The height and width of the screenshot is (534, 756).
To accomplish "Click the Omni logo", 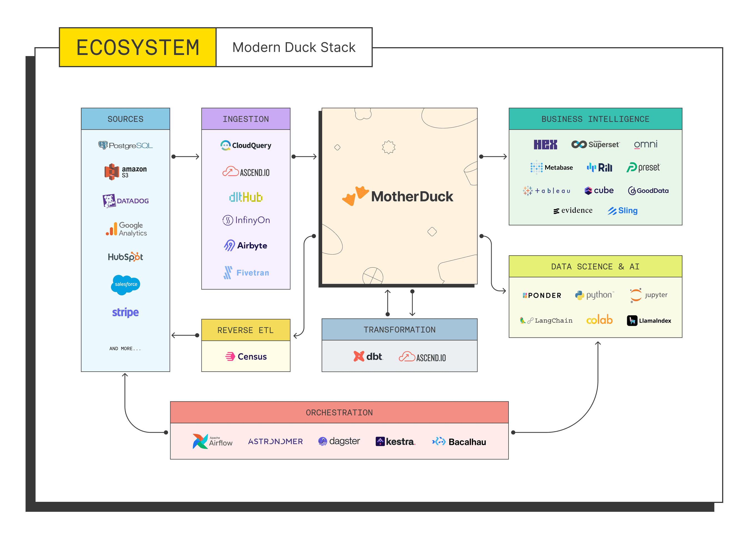I will click(645, 144).
